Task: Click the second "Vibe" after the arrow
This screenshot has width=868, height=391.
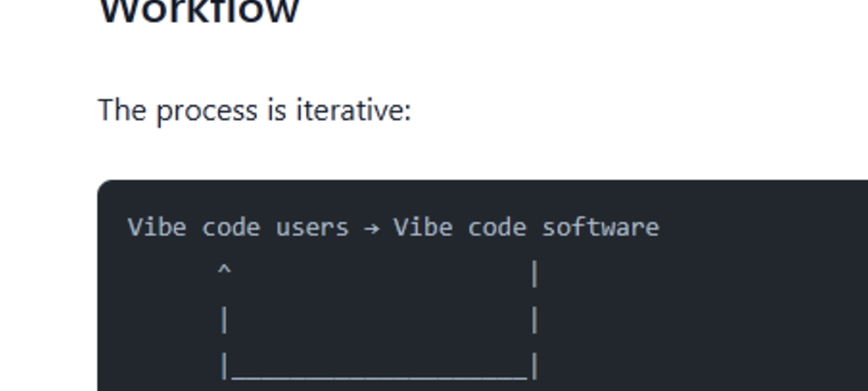Action: tap(423, 227)
